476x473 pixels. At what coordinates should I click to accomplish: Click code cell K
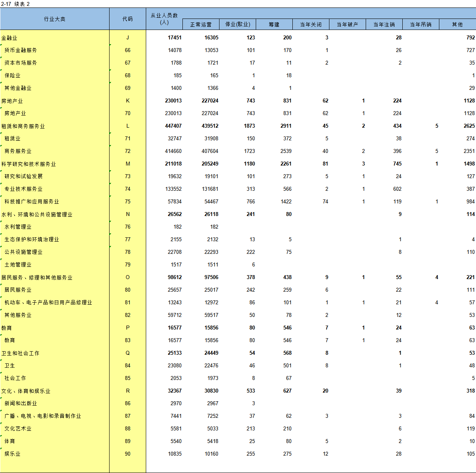pos(128,101)
